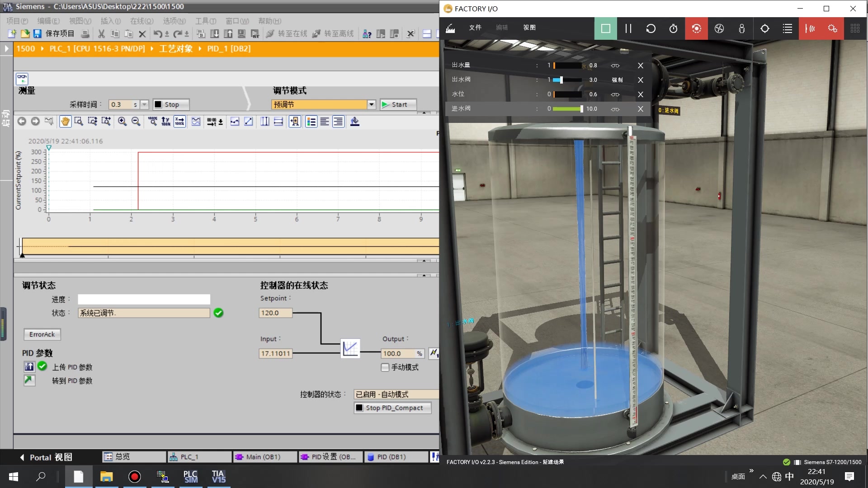Click the Factory I/O stop simulation icon
Viewport: 868px width, 488px height.
point(605,28)
